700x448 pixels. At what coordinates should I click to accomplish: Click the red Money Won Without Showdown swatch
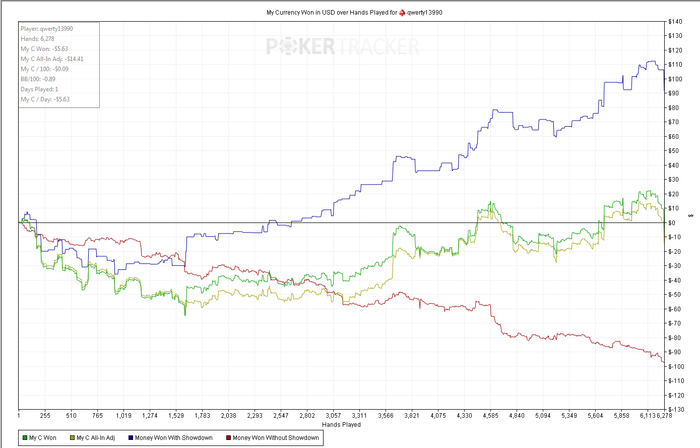point(229,438)
